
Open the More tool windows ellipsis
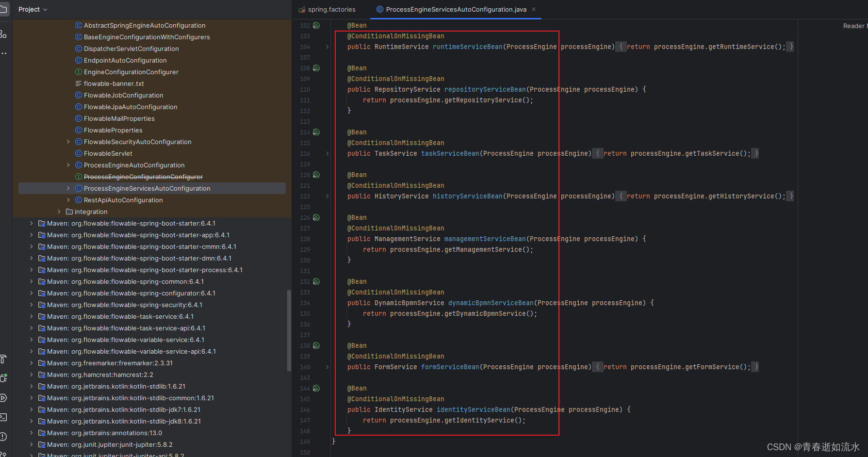click(x=3, y=53)
